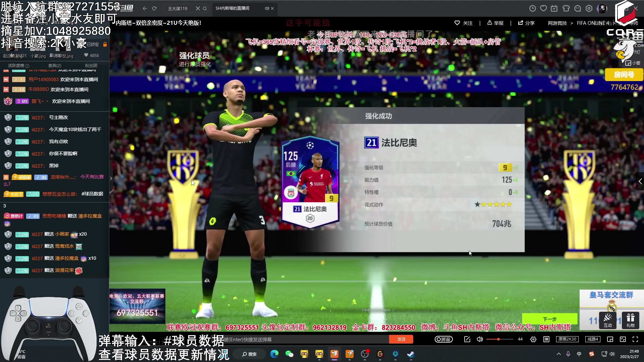This screenshot has width=644, height=362.
Task: Toggle the 屏蔽 danmaku block switch
Action: [443, 339]
